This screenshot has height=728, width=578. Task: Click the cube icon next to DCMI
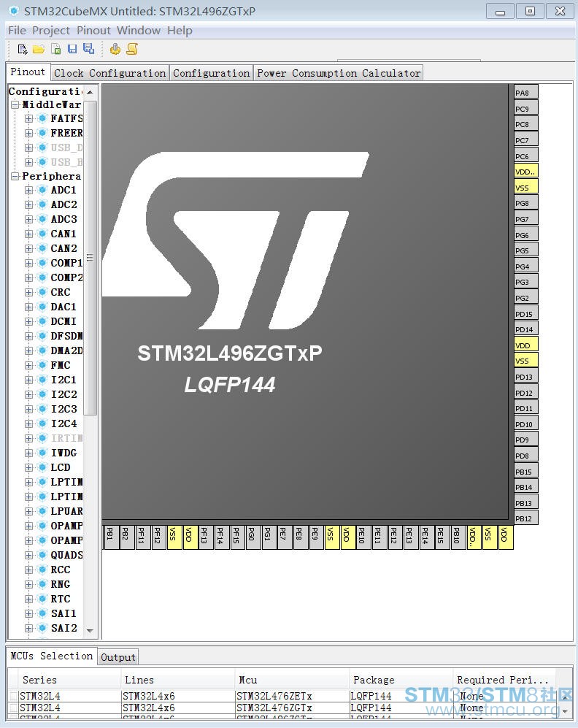[x=42, y=321]
